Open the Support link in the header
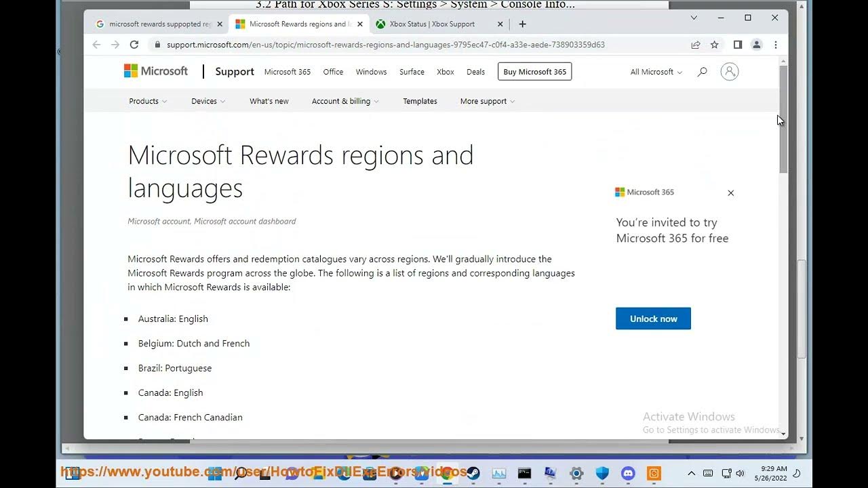868x488 pixels. (235, 72)
